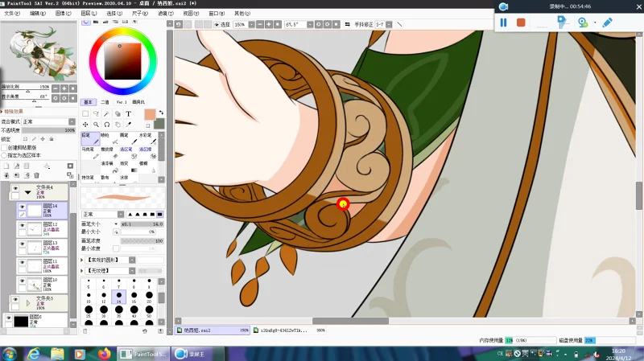Screen dimensions: 644x361
Task: Open Firefox from the taskbar
Action: tap(104, 354)
